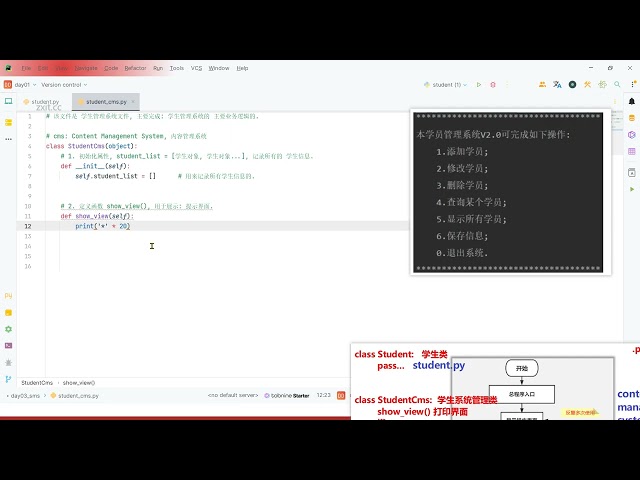Open Search Everywhere magnifier
Image resolution: width=640 pixels, height=480 pixels.
pos(617,84)
